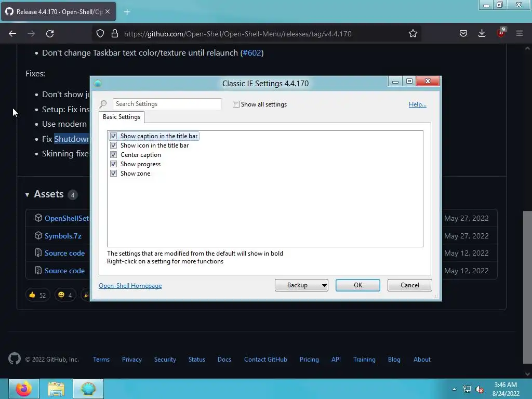The image size is (532, 399).
Task: Close the Release 4.4.170 tab
Action: click(x=108, y=11)
